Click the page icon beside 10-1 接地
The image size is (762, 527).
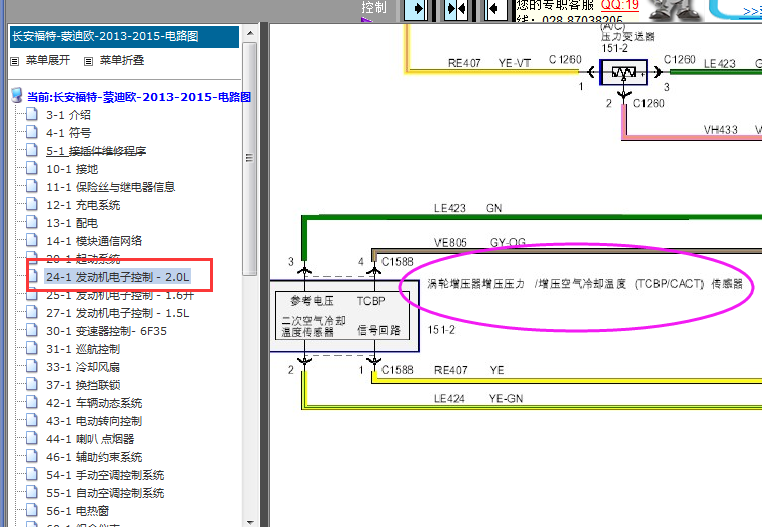point(32,168)
